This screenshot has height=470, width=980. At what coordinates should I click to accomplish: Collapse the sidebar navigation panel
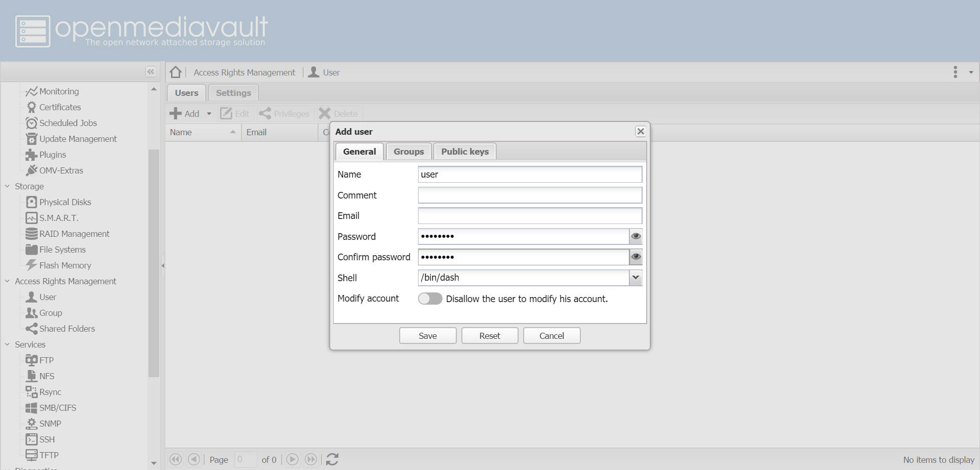click(151, 72)
